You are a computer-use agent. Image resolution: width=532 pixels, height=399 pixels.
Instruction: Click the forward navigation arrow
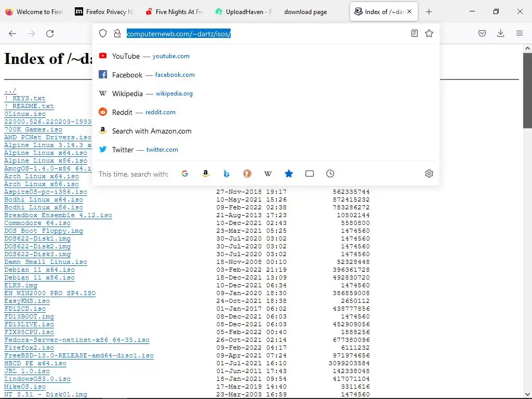pos(31,33)
